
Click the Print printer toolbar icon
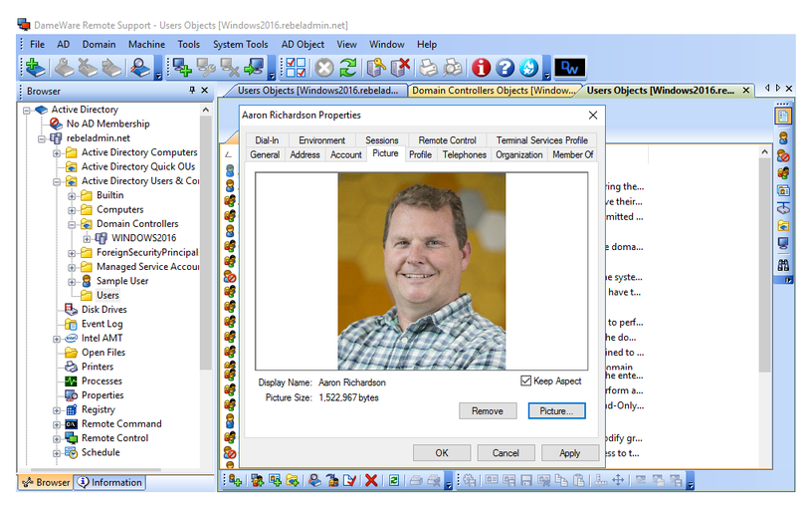coord(428,68)
